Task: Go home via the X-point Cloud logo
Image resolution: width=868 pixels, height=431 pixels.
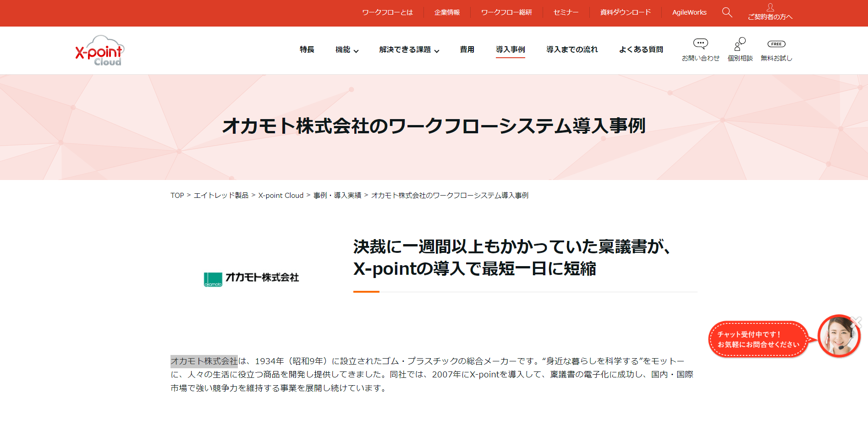Action: click(100, 51)
